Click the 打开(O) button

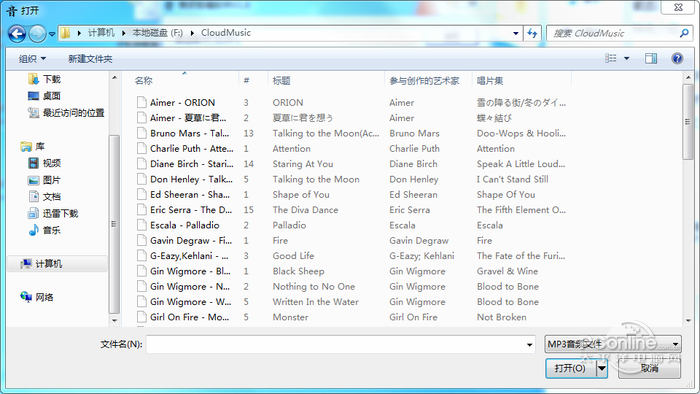tap(570, 368)
